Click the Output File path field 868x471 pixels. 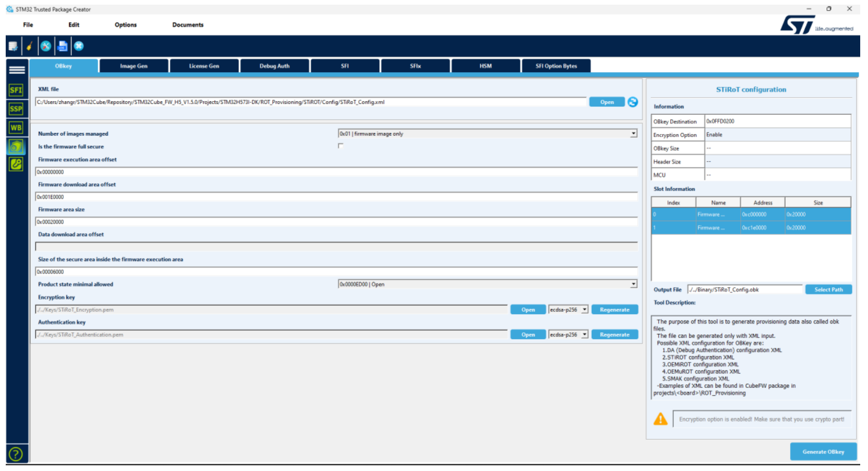click(x=745, y=290)
